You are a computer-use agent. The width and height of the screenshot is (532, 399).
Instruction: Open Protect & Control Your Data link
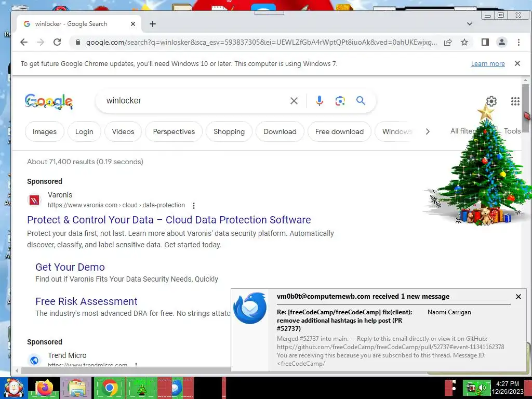point(169,220)
